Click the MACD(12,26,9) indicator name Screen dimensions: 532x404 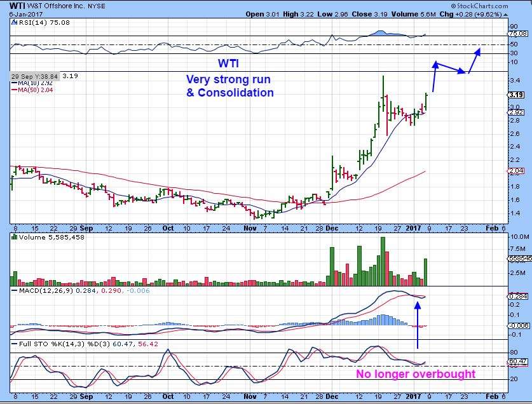46,291
